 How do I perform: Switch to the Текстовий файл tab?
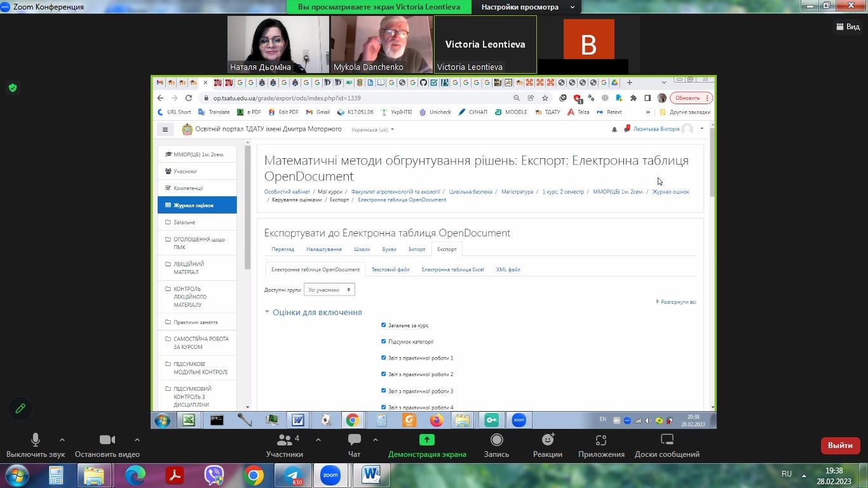click(390, 269)
